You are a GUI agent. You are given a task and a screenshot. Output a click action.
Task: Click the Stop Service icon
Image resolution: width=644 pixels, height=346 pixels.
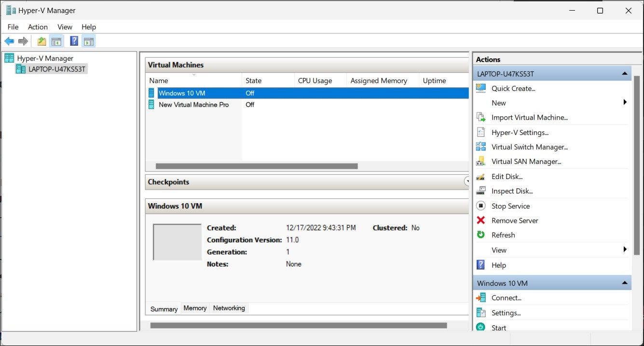(480, 206)
